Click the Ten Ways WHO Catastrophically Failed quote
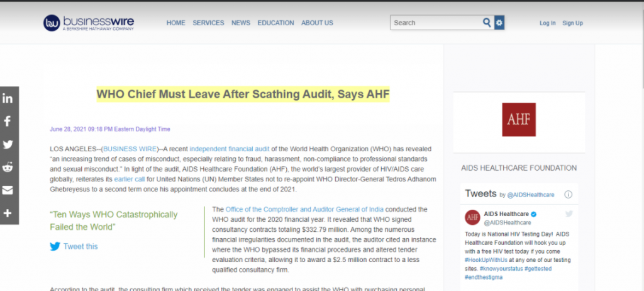This screenshot has height=291, width=644. pos(114,220)
